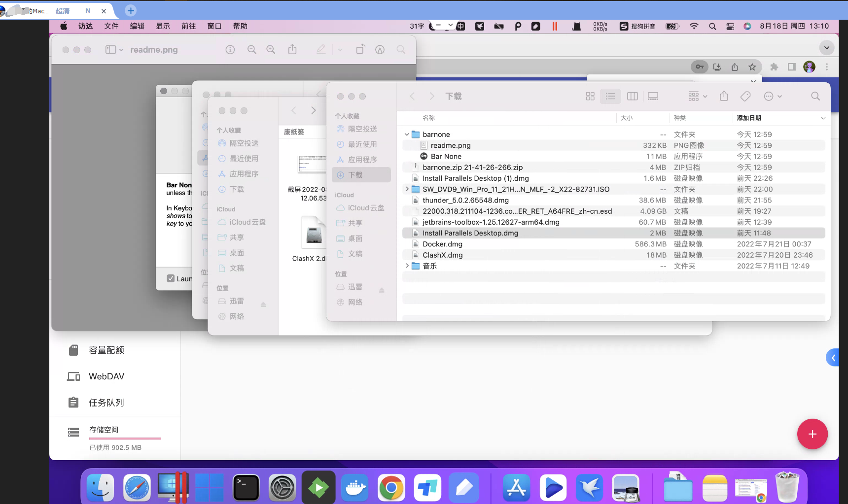This screenshot has height=504, width=848.
Task: Go forward in the 下载 Finder window
Action: coord(432,97)
